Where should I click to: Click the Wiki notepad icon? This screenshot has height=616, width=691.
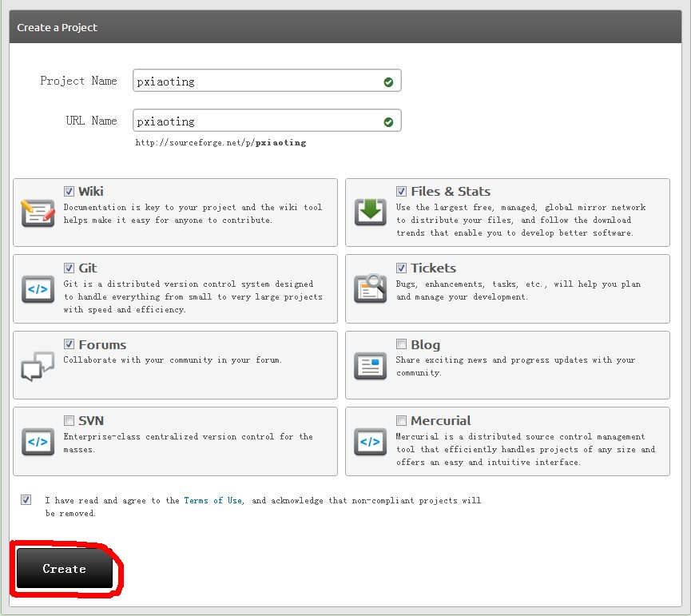point(38,213)
